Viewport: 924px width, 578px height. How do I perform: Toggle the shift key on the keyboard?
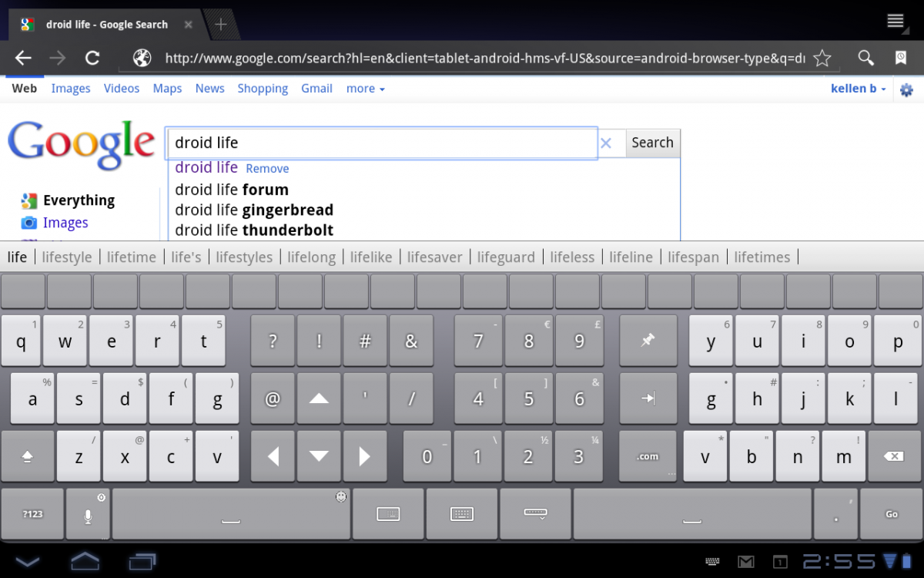(x=27, y=456)
